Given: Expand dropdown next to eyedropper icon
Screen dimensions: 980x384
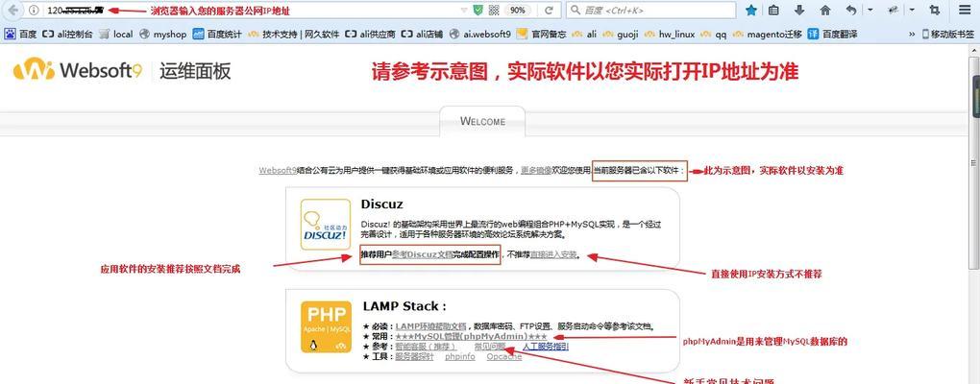Looking at the screenshot, I should click(912, 10).
